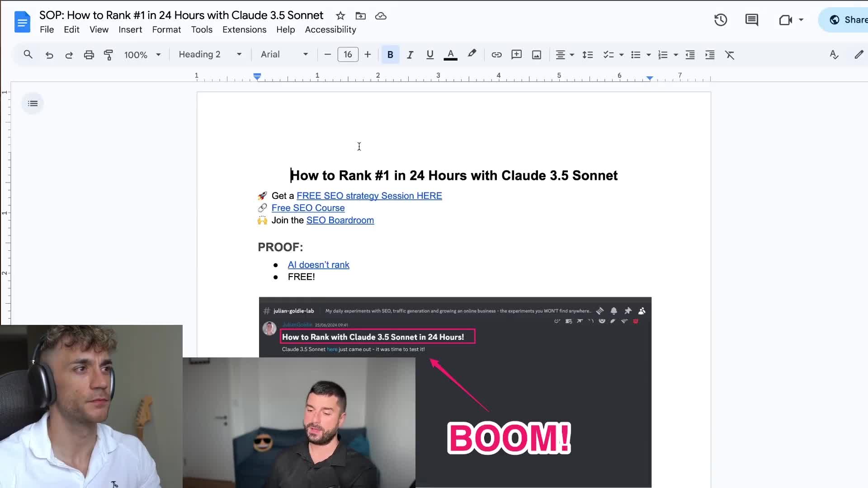Toggle underline formatting
This screenshot has height=488, width=868.
430,55
